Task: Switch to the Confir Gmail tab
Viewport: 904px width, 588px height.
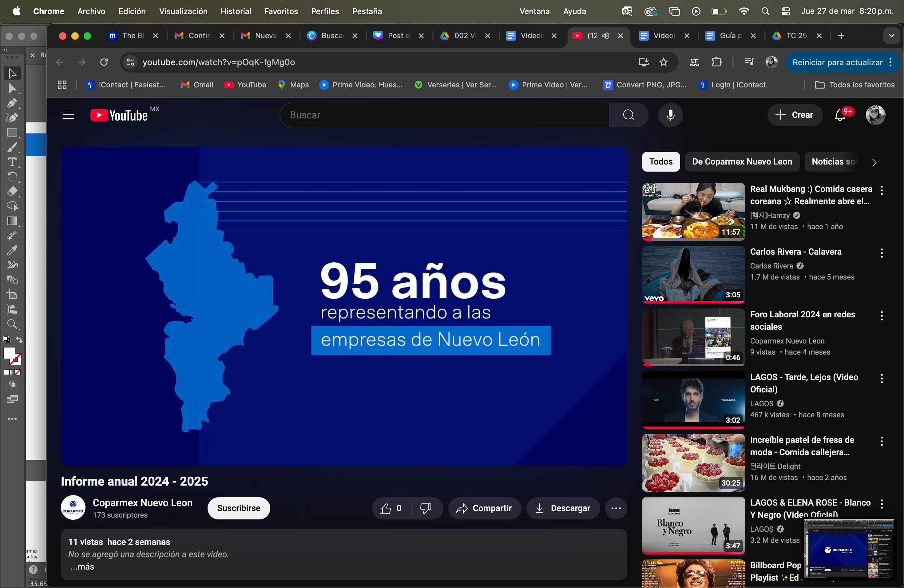Action: (x=199, y=36)
